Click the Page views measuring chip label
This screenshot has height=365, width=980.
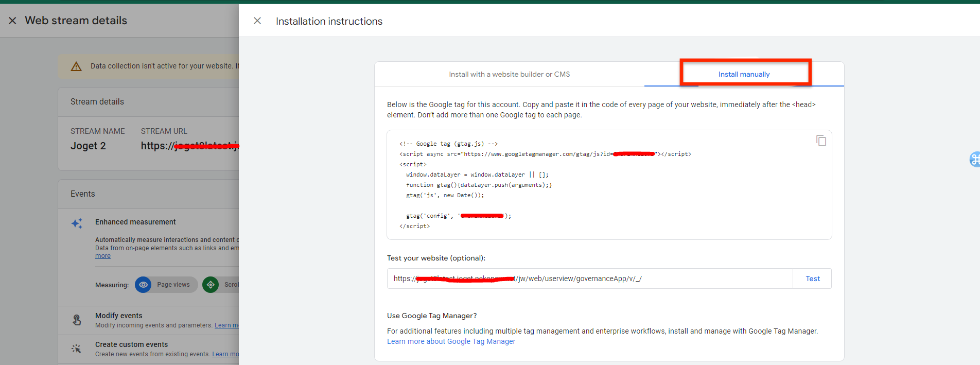[173, 285]
